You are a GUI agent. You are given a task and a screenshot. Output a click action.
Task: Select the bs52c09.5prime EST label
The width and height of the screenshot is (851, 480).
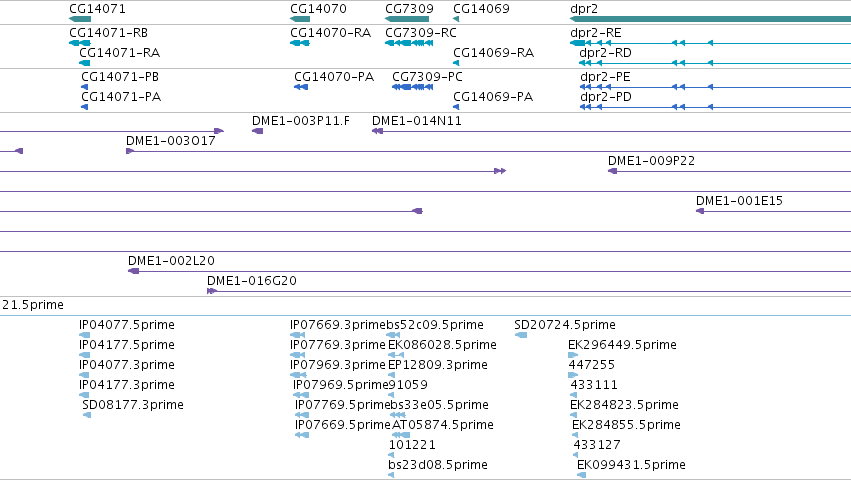click(x=435, y=325)
